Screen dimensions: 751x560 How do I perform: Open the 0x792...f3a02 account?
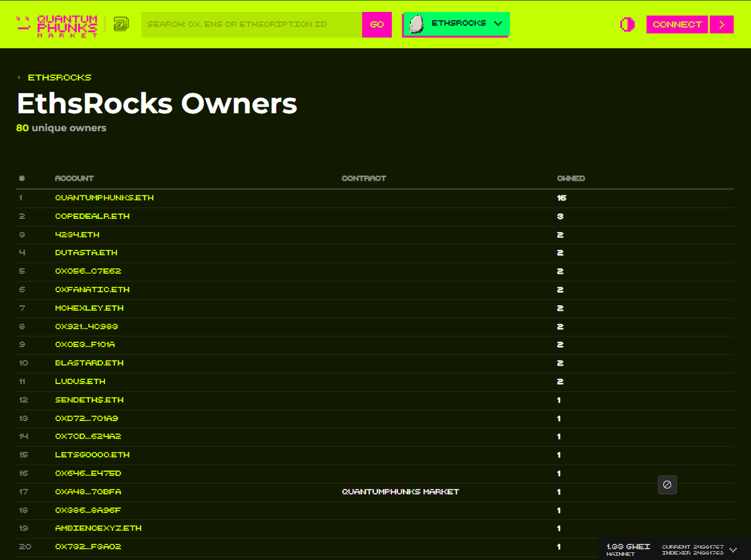tap(88, 547)
